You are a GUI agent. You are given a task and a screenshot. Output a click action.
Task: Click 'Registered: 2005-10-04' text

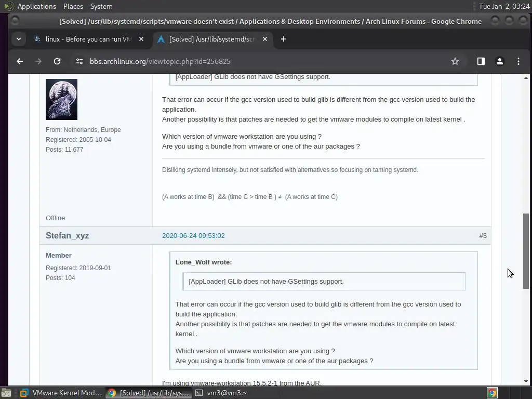click(x=78, y=140)
